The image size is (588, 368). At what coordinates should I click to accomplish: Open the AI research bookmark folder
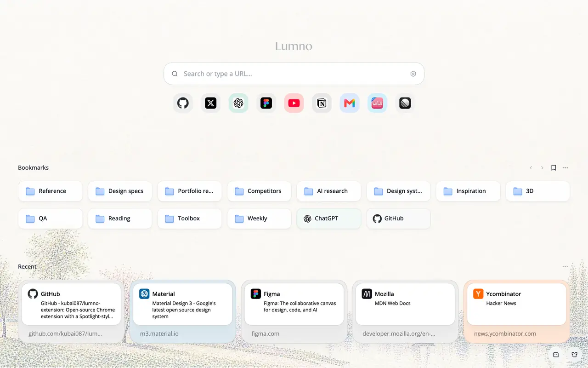329,191
